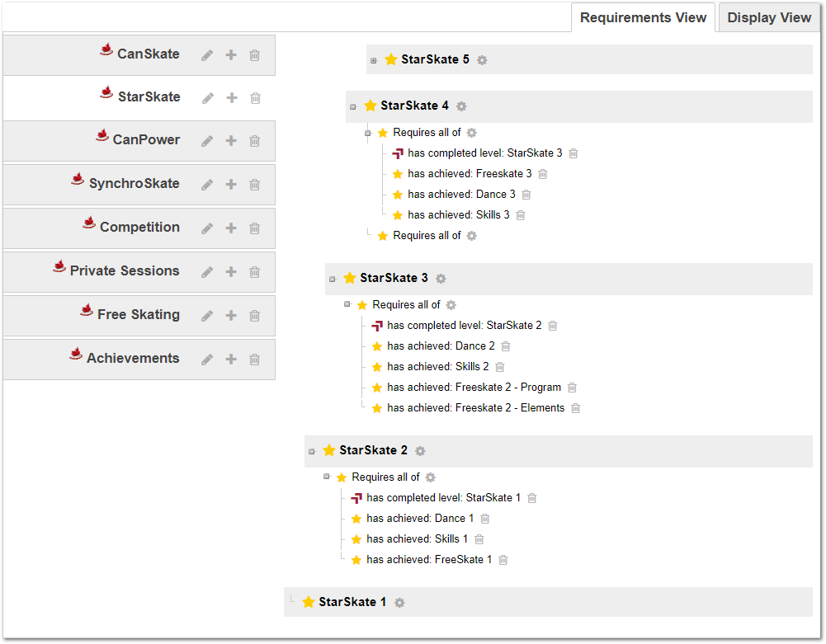
Task: Select the Private Sessions program
Action: (124, 271)
